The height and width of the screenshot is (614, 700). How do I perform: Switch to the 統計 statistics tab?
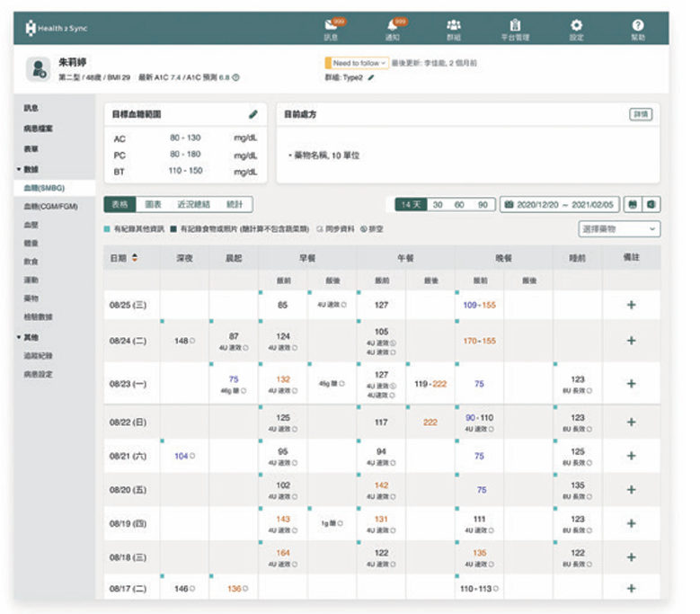235,205
